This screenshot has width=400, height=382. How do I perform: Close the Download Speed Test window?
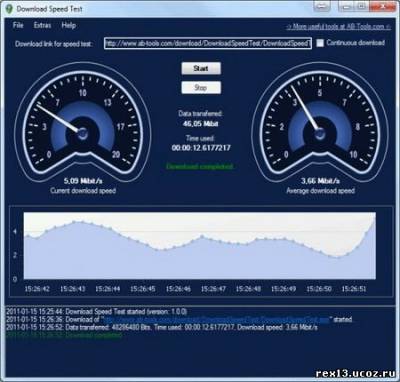point(384,6)
